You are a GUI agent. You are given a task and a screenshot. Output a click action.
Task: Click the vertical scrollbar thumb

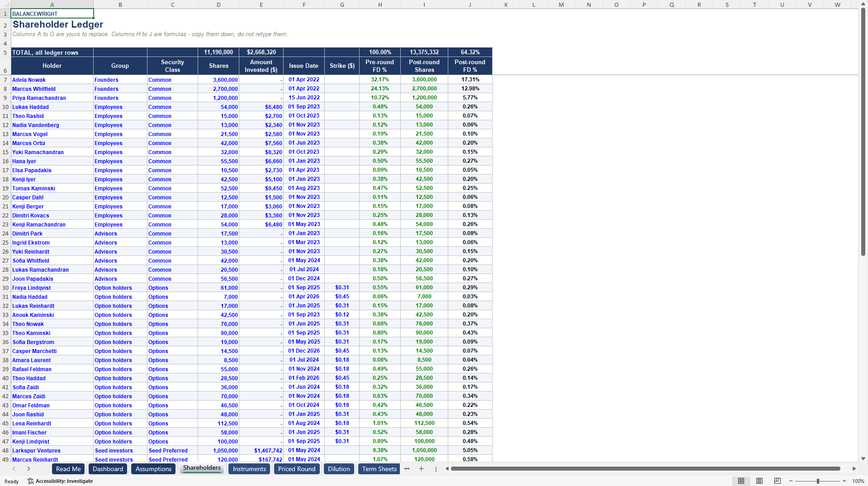click(863, 131)
